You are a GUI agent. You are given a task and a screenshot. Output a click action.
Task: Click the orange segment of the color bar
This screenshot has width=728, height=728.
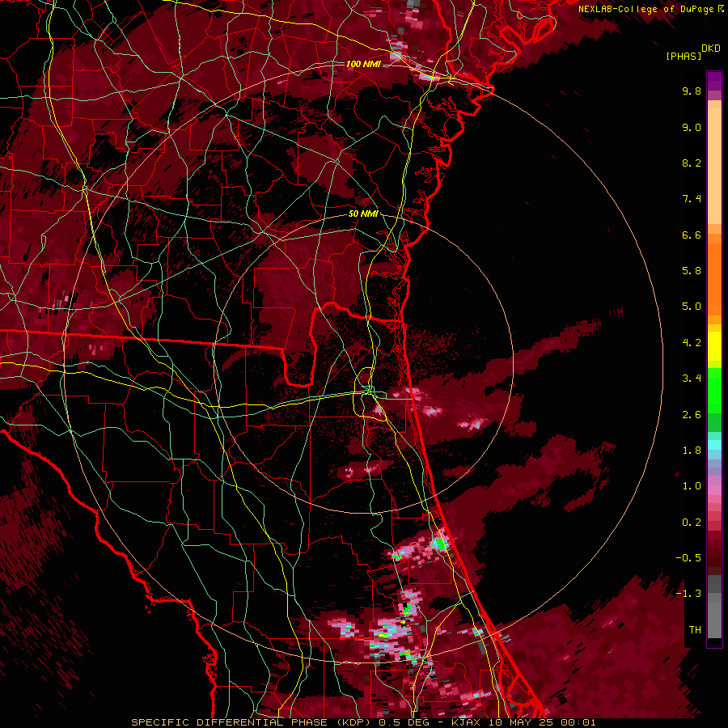click(x=714, y=278)
